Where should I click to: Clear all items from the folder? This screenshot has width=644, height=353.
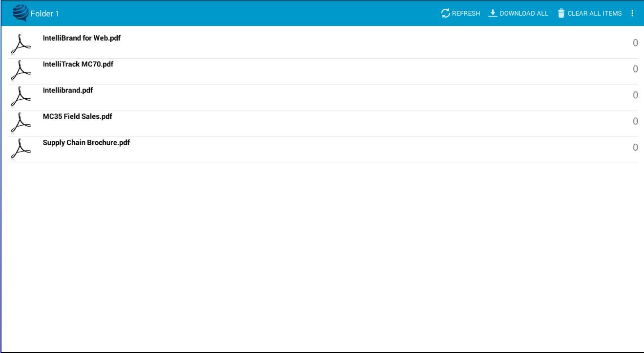pos(589,13)
